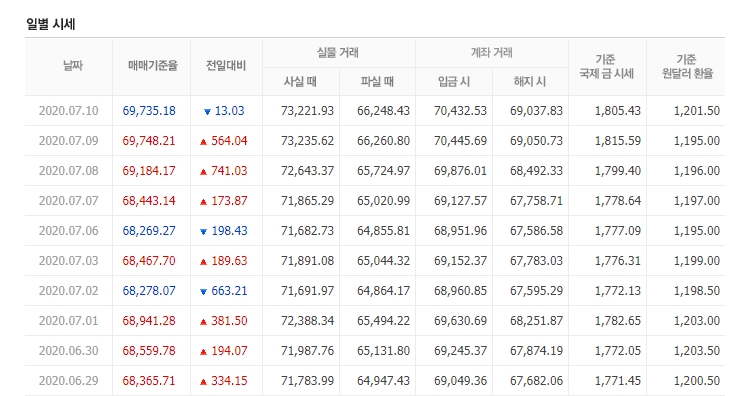Click the 전일대비 column header
Viewport: 740px width, 396px height.
pos(226,66)
